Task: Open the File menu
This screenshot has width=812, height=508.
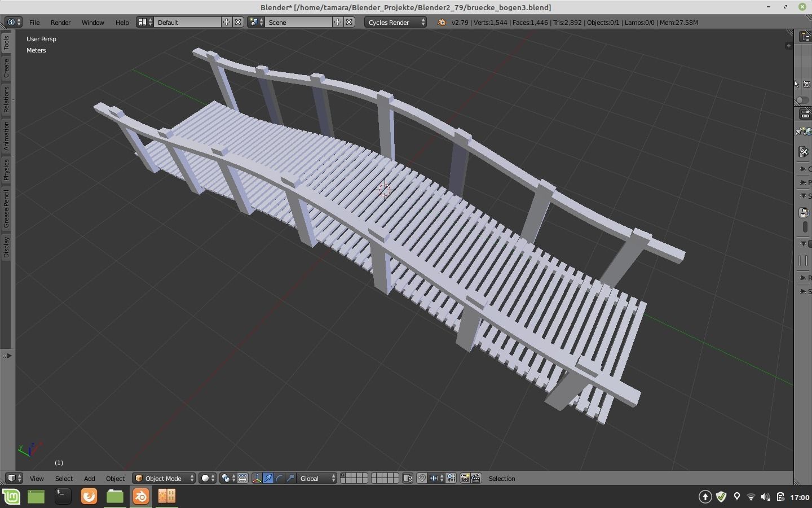Action: [34, 22]
